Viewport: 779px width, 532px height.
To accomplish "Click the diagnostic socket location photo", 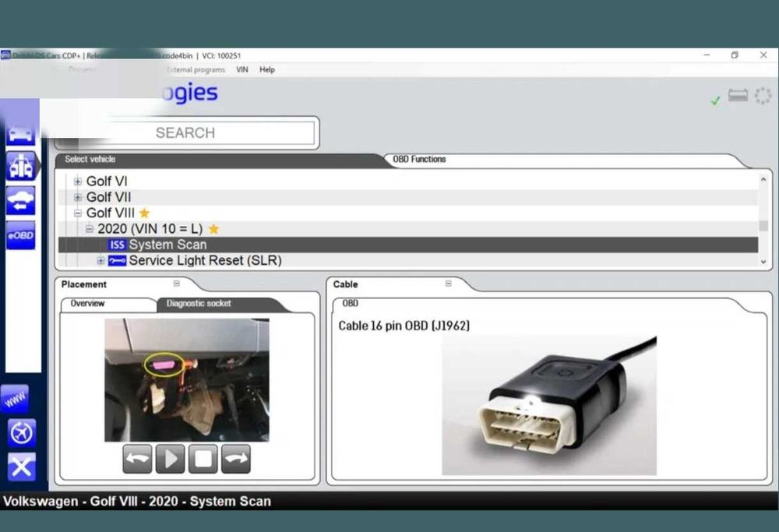I will [x=187, y=380].
